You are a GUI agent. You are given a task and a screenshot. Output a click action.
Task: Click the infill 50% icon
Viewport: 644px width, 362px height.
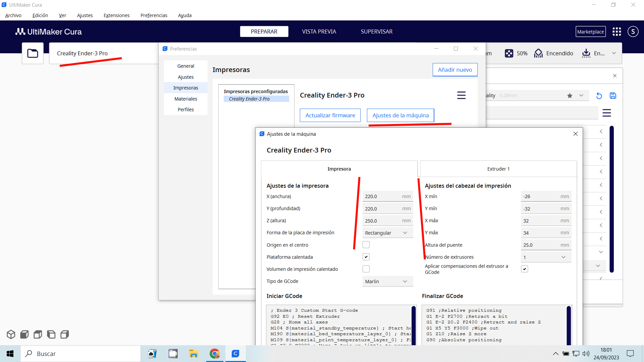point(509,53)
